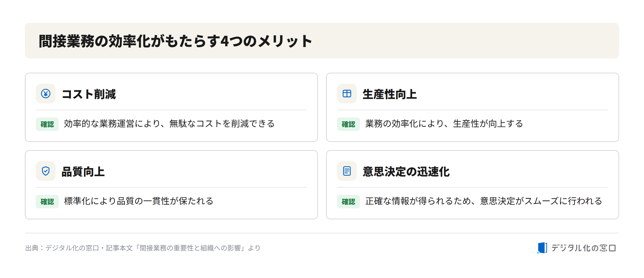
Task: Click text 正確な情報が得られるため、意思決定がスムーズに行われる
Action: [x=484, y=201]
